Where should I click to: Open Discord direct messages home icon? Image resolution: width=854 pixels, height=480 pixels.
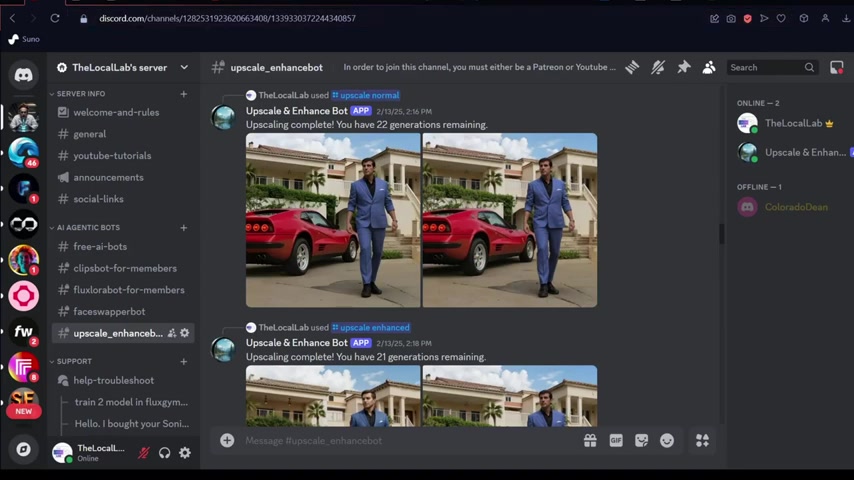pyautogui.click(x=23, y=75)
